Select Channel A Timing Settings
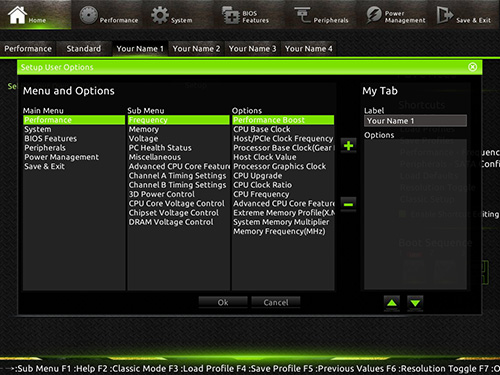 point(179,176)
